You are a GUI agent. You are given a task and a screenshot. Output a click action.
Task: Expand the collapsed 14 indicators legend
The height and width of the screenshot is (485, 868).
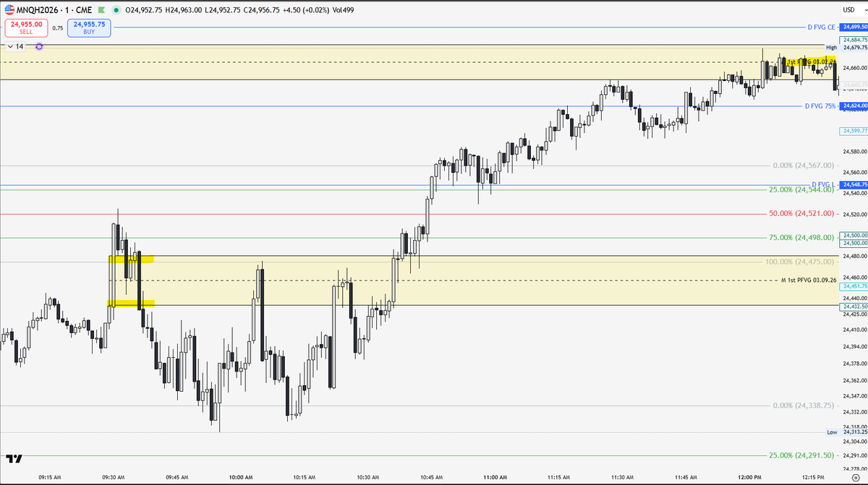[15, 46]
